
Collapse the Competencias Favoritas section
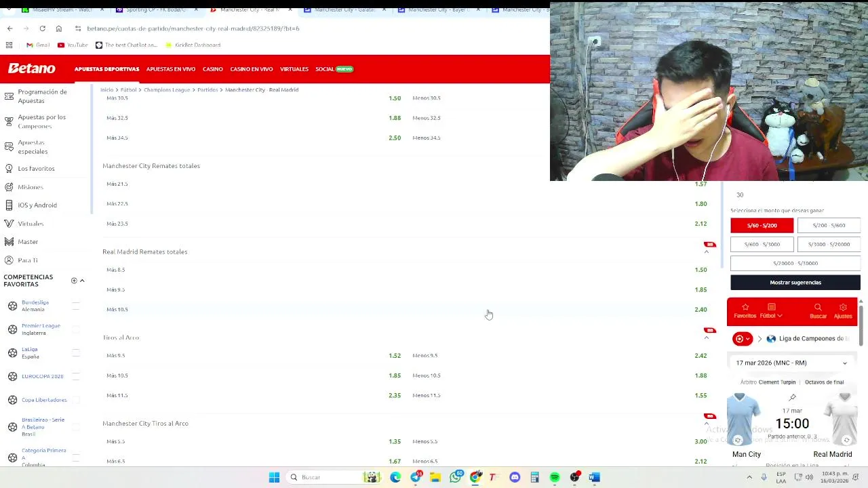[x=82, y=281]
